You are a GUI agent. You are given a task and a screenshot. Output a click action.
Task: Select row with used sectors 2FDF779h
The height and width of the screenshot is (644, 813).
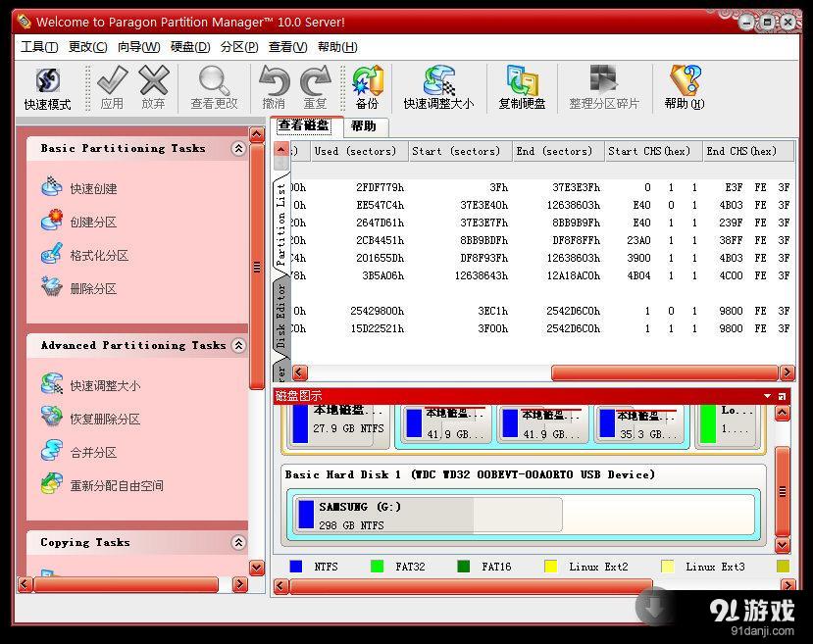542,187
